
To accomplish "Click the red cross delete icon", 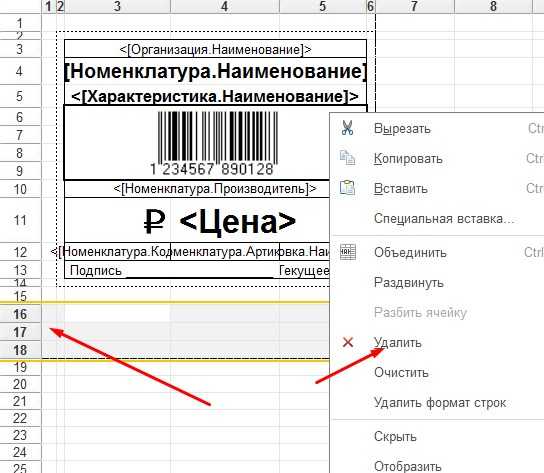I will tap(348, 343).
